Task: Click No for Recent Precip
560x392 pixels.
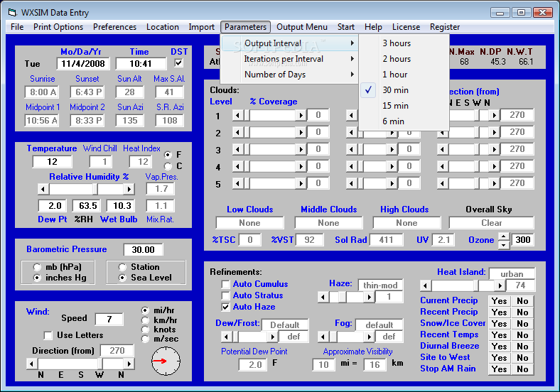Action: 522,312
